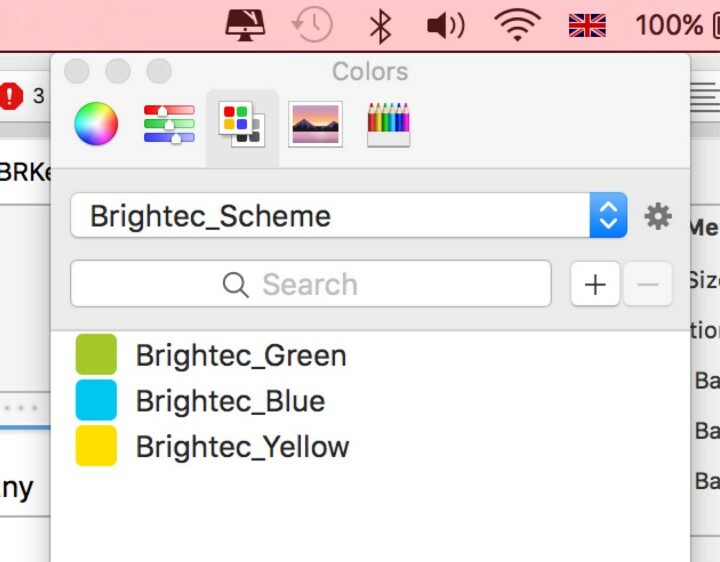Open the color palettes picker tab
This screenshot has width=720, height=562.
tap(242, 124)
